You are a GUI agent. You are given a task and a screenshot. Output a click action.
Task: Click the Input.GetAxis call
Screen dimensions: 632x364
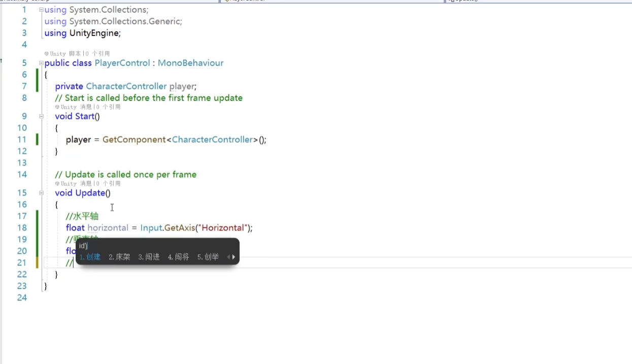168,228
